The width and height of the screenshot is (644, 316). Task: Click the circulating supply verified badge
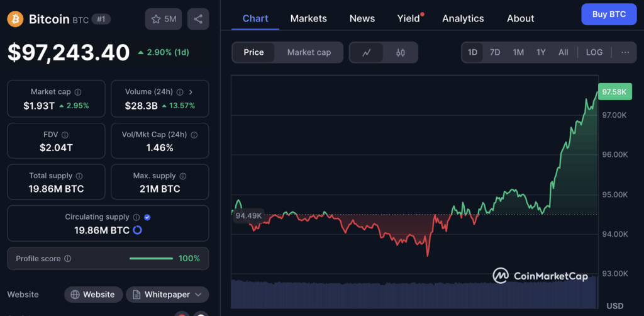[147, 217]
